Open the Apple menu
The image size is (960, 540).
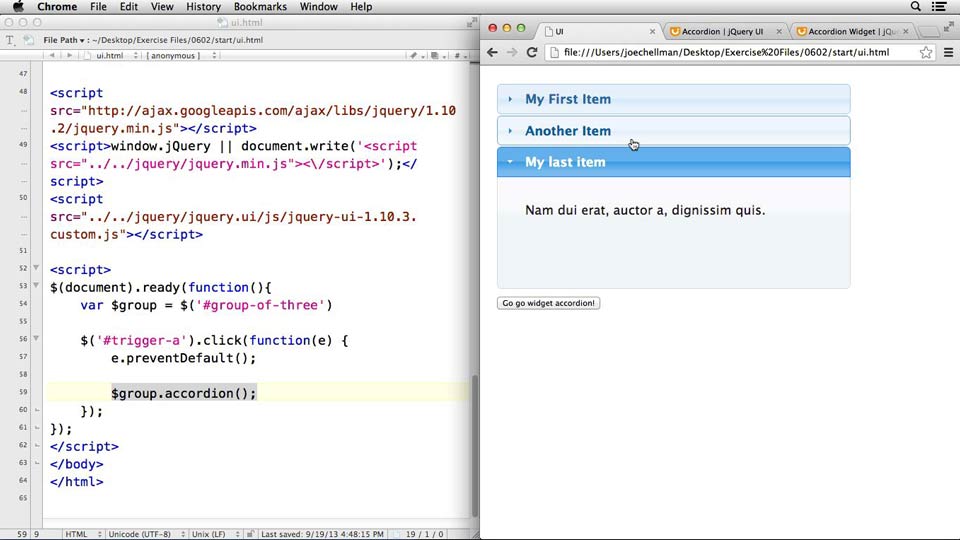[18, 7]
